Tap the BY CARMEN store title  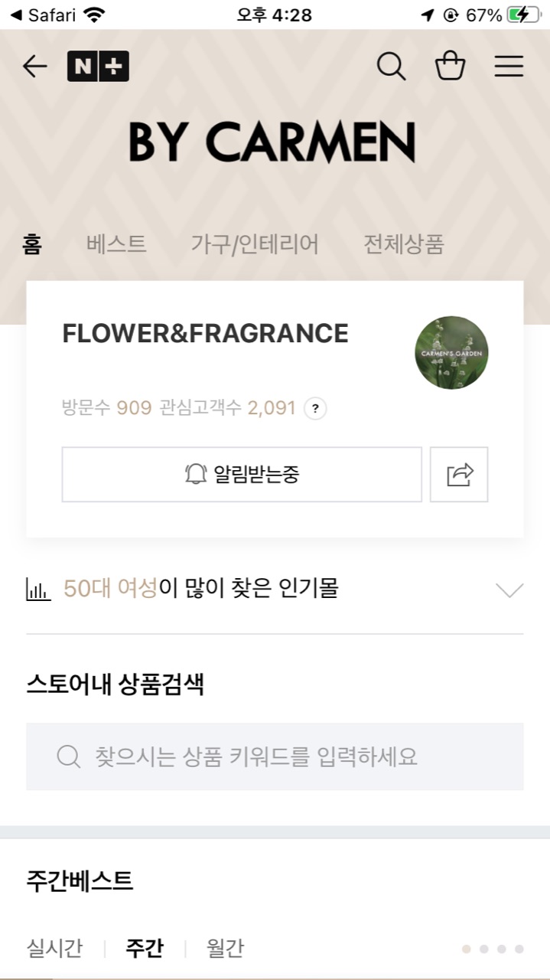(272, 142)
